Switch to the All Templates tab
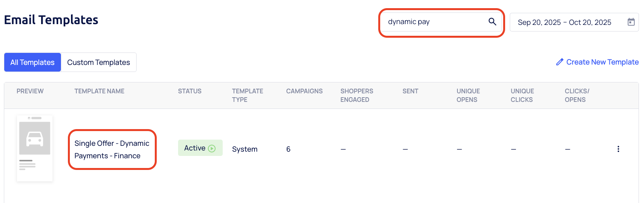 (x=33, y=62)
